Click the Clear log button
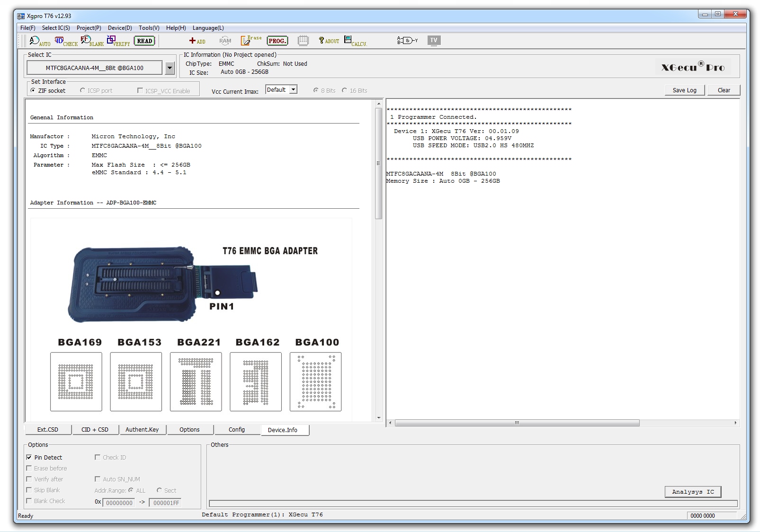This screenshot has width=760, height=532. coord(724,90)
